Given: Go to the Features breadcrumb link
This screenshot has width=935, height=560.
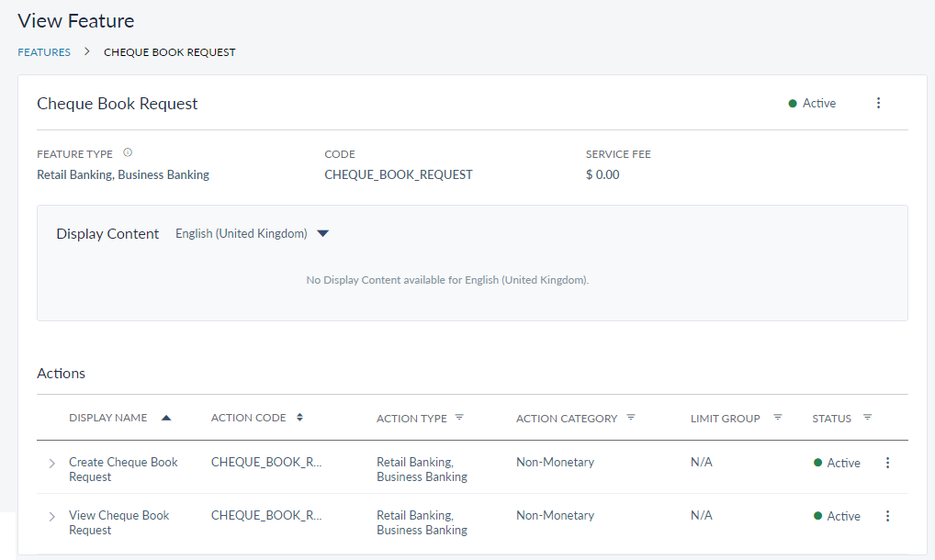Looking at the screenshot, I should [x=44, y=52].
